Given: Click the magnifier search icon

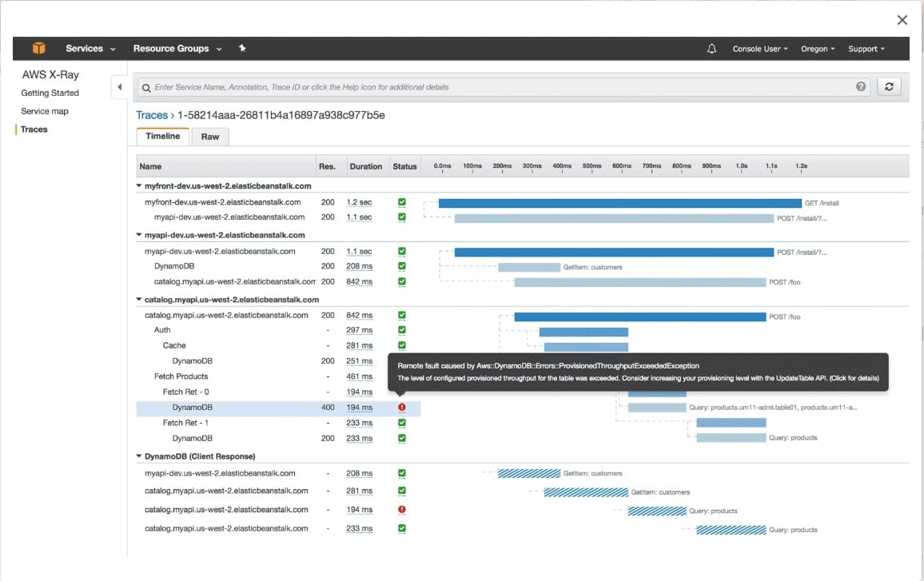Looking at the screenshot, I should [146, 87].
